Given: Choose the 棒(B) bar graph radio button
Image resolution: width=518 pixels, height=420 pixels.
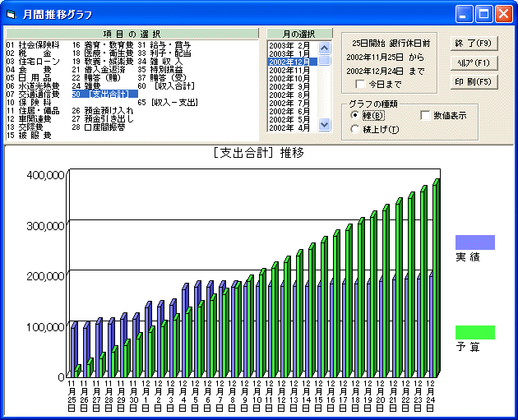Looking at the screenshot, I should 354,115.
